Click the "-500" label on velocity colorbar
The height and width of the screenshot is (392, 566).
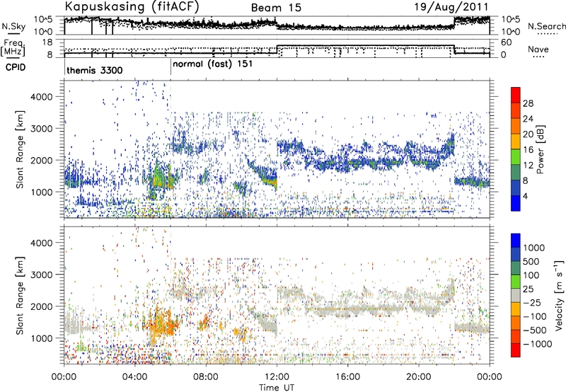(535, 330)
